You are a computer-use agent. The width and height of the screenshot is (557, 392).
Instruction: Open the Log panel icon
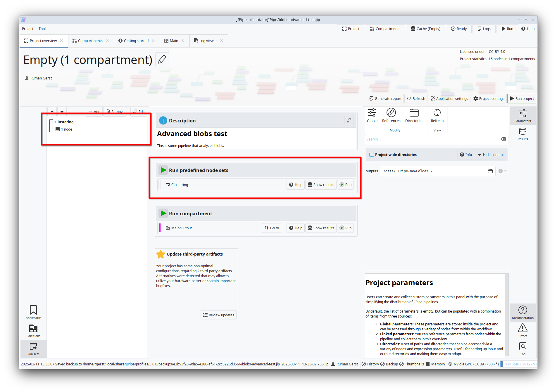(522, 348)
